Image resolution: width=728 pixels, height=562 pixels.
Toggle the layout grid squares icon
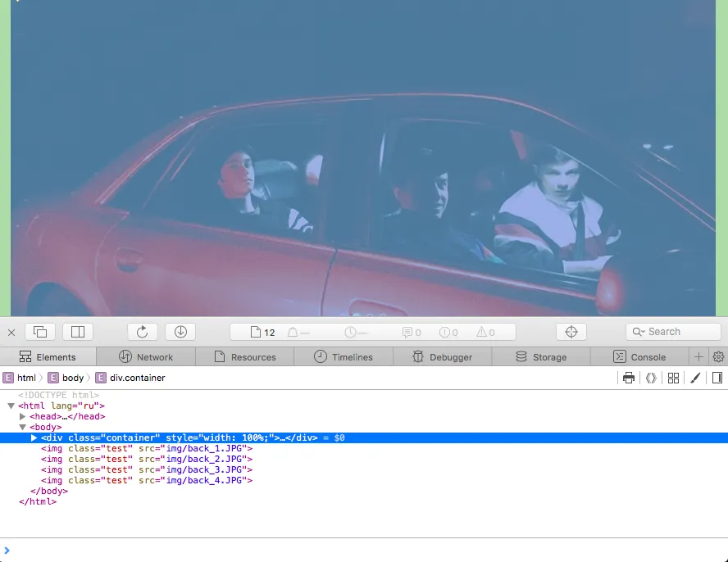[x=673, y=378]
